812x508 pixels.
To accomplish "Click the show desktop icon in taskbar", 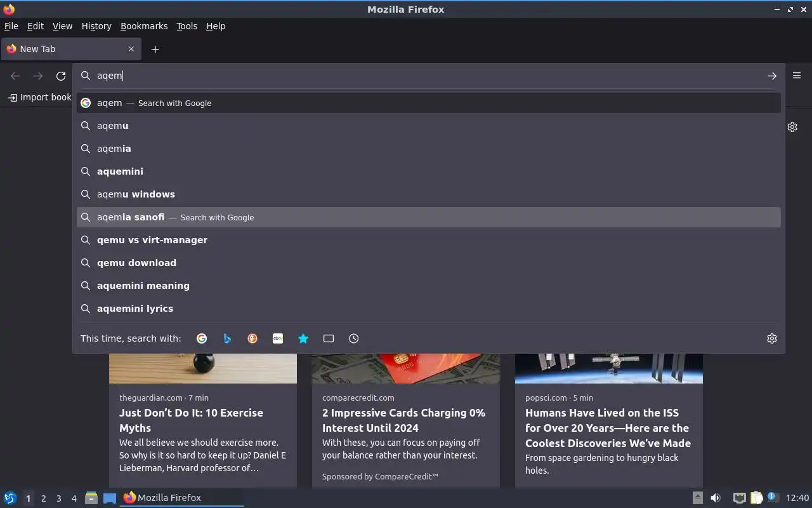I will [110, 498].
